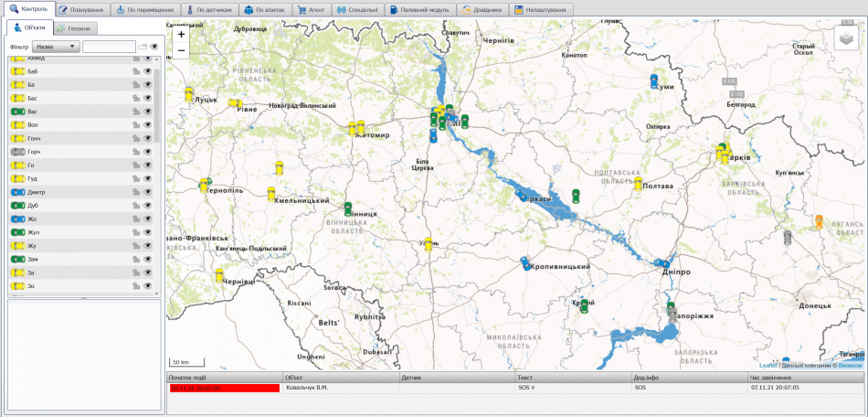Zoom out on the map
868x417 pixels.
pyautogui.click(x=181, y=50)
